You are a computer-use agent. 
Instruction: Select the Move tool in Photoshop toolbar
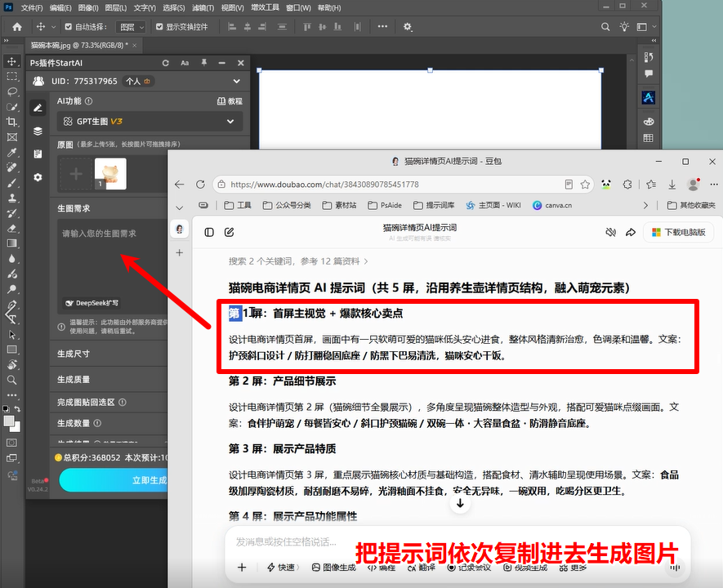pyautogui.click(x=12, y=61)
